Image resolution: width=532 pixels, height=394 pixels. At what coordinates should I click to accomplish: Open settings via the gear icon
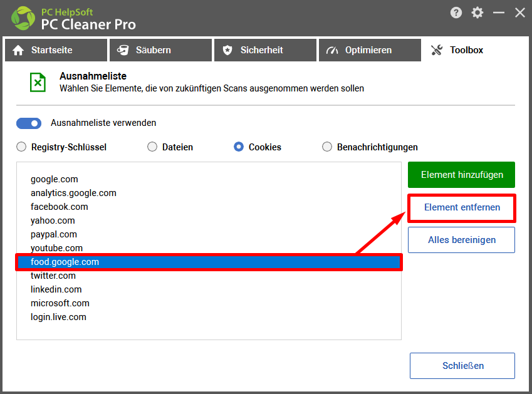pyautogui.click(x=477, y=13)
